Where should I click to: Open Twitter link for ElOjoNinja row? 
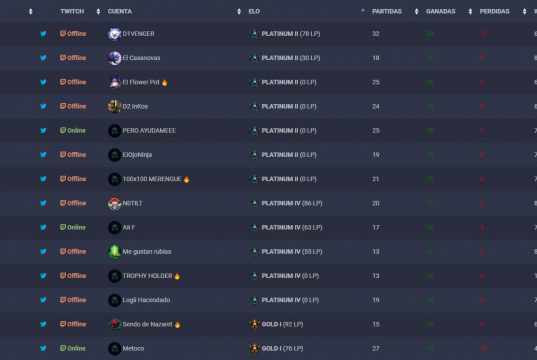click(43, 155)
